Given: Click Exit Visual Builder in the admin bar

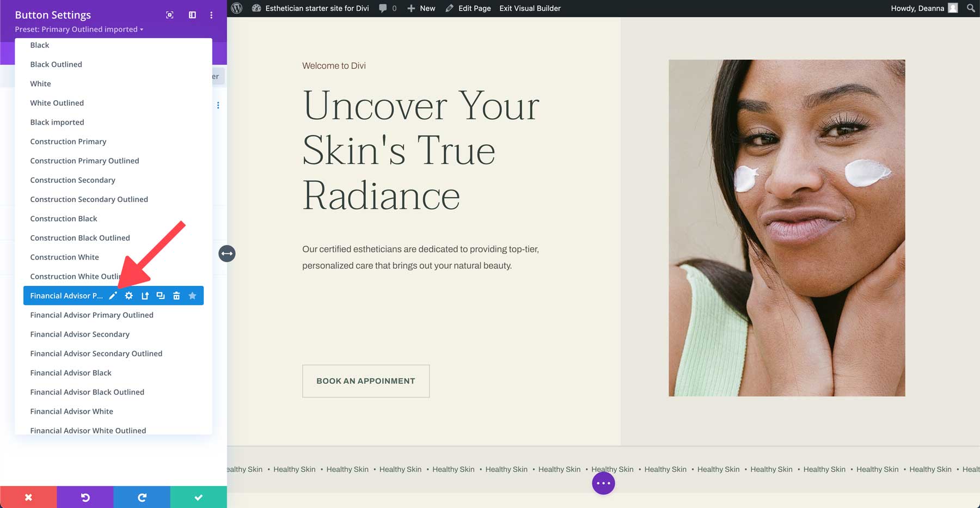Looking at the screenshot, I should pos(529,8).
